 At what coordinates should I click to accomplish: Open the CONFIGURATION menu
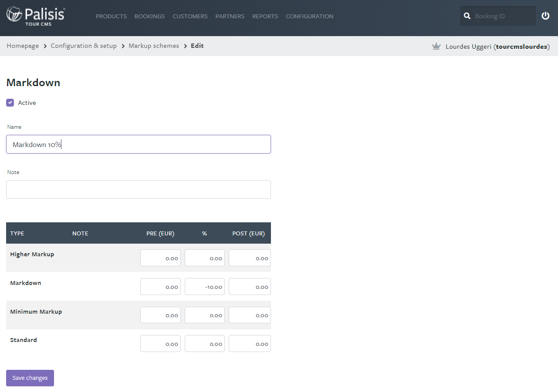pos(309,16)
